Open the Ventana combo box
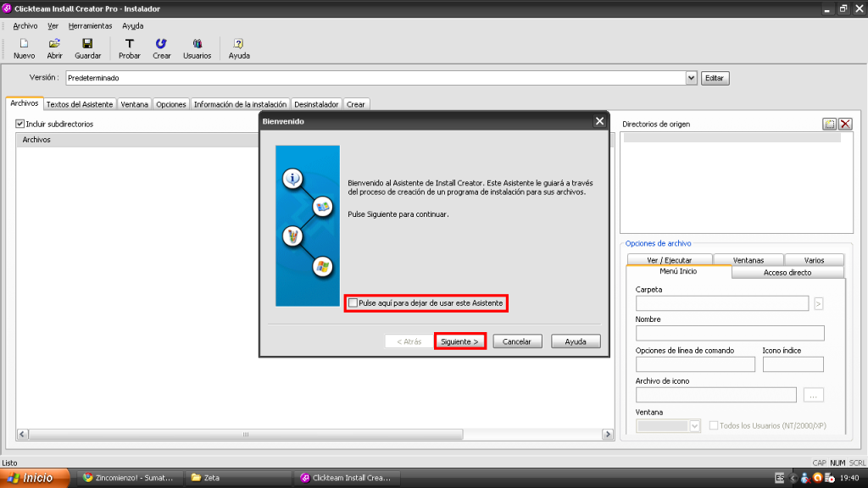This screenshot has height=488, width=868. tap(668, 425)
